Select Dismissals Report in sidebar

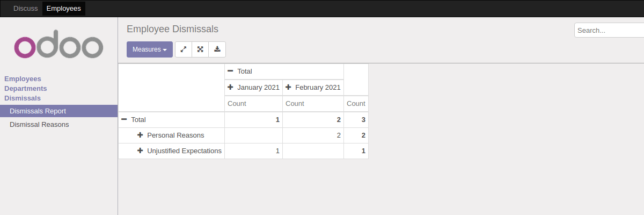(x=38, y=111)
